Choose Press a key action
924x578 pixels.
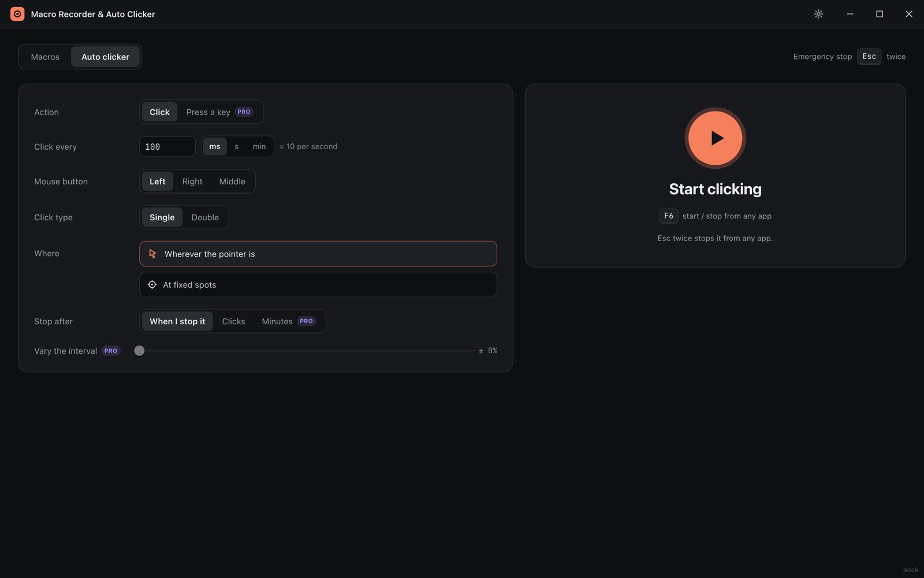click(x=219, y=112)
